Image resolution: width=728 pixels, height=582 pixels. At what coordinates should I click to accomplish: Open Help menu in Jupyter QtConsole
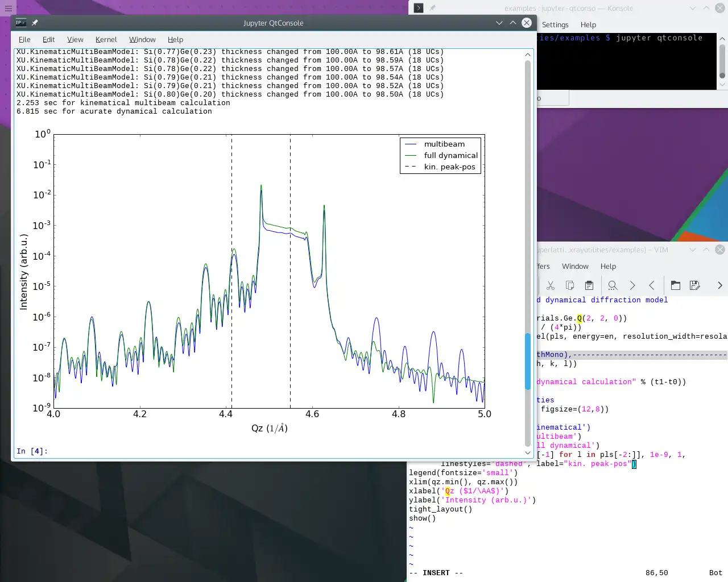tap(175, 39)
